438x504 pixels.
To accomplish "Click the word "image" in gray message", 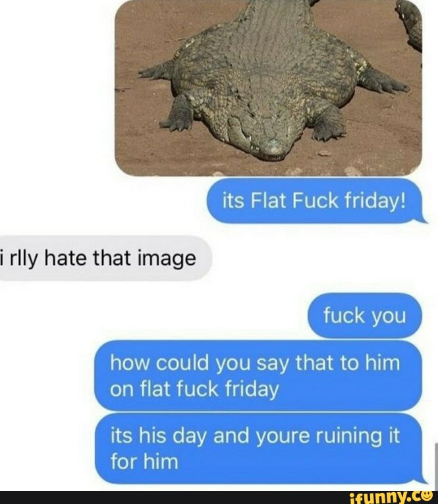I will pyautogui.click(x=167, y=260).
